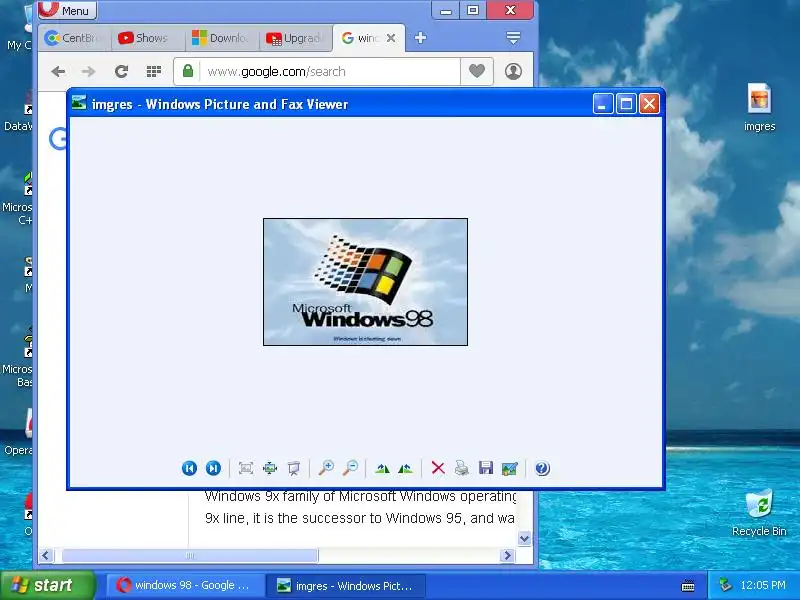Open the Windows start menu
The image size is (800, 600).
[47, 585]
